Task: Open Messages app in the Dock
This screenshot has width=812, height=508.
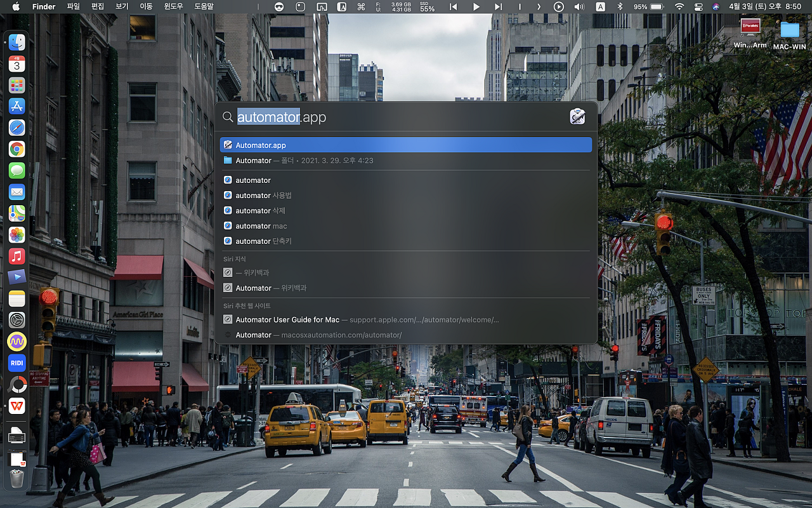Action: pyautogui.click(x=17, y=170)
